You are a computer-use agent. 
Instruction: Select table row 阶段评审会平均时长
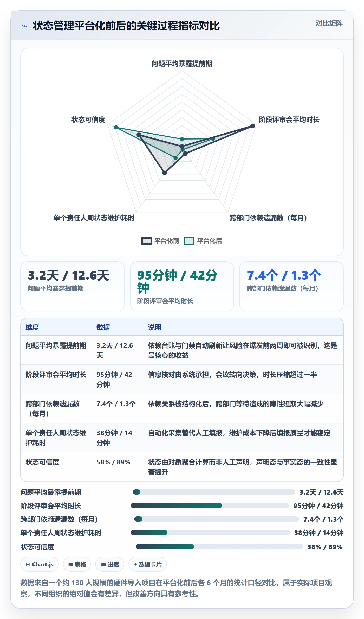coord(182,379)
